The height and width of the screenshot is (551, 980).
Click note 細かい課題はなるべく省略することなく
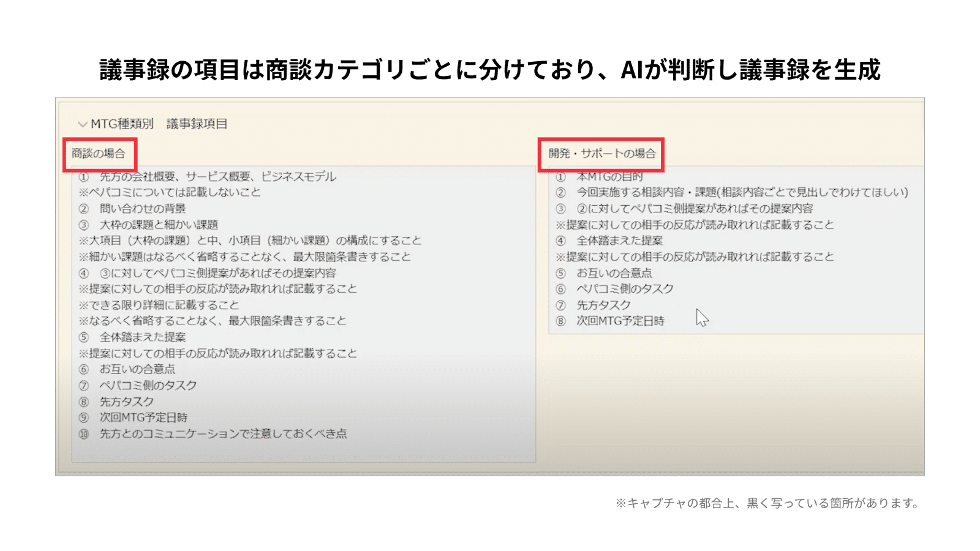pyautogui.click(x=244, y=257)
